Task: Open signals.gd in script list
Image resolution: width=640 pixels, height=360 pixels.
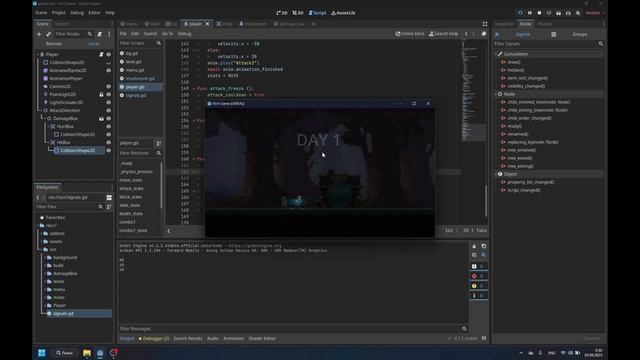Action: coord(136,96)
